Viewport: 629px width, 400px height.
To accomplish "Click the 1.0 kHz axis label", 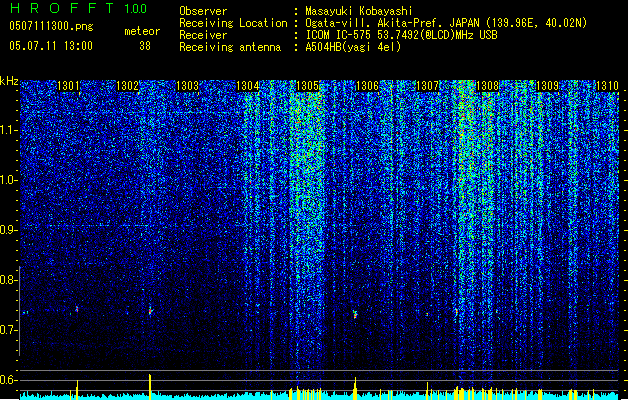I will (9, 180).
